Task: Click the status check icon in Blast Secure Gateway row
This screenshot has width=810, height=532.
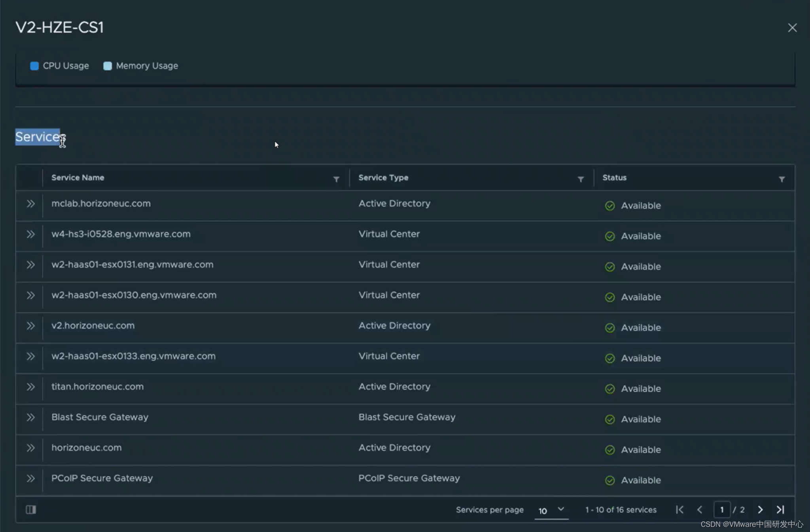Action: pyautogui.click(x=610, y=419)
